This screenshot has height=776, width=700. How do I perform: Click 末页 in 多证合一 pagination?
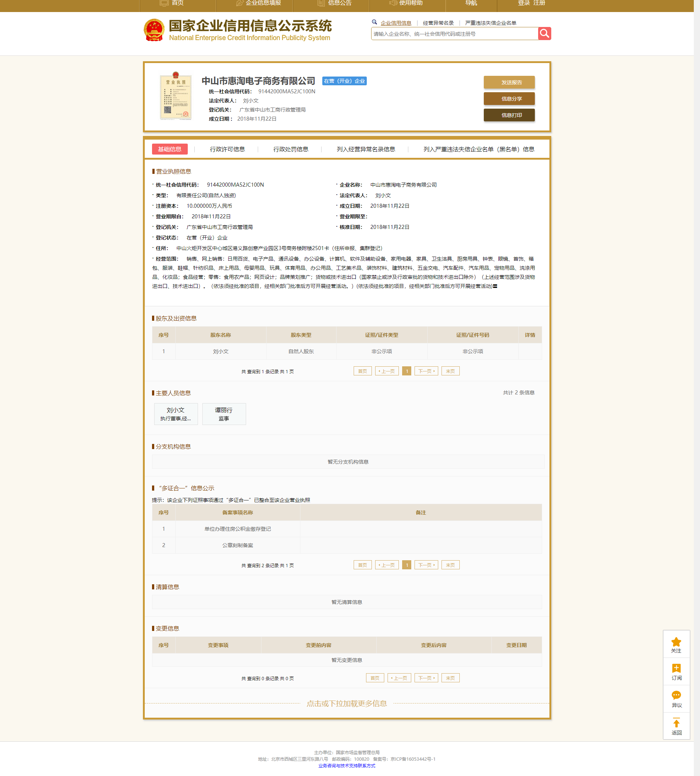tap(450, 565)
